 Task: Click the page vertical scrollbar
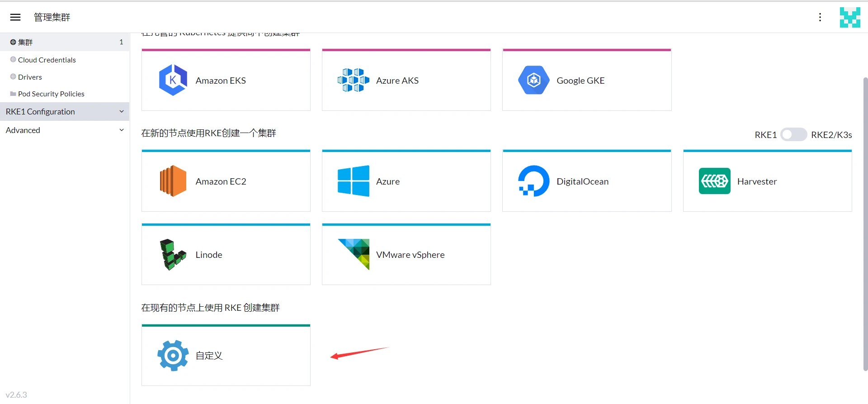865,224
